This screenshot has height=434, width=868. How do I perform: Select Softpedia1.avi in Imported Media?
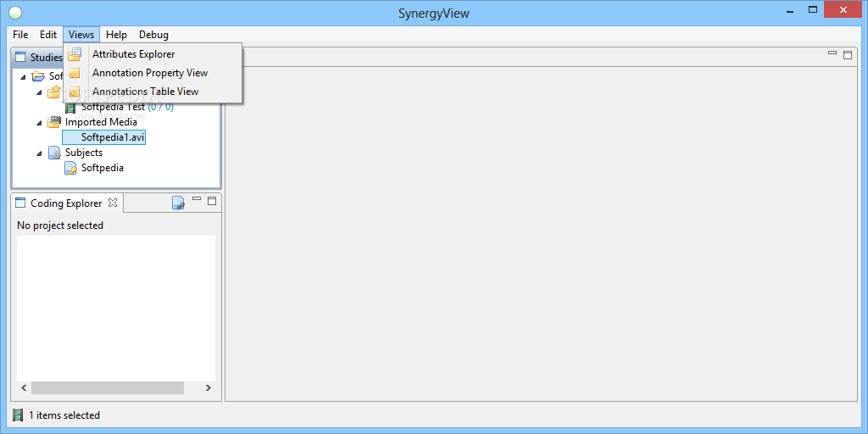104,137
